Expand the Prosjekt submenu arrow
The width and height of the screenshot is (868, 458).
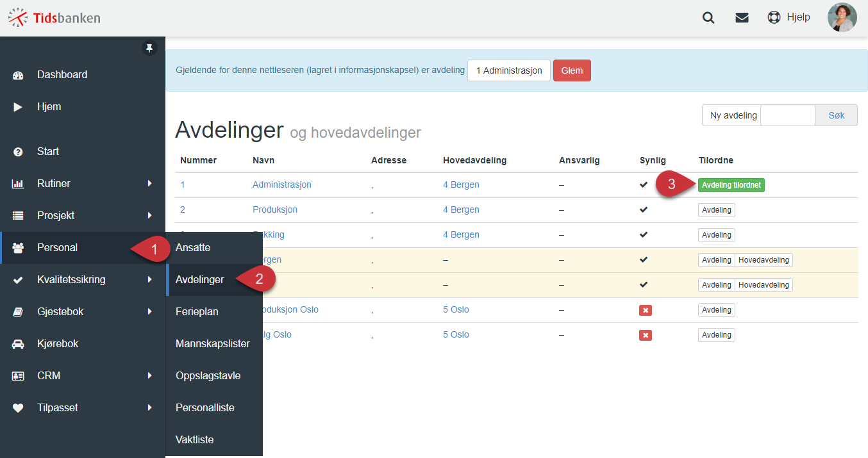(149, 215)
